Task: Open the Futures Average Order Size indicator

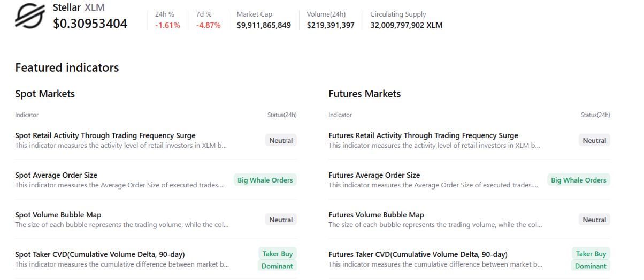Action: 374,176
